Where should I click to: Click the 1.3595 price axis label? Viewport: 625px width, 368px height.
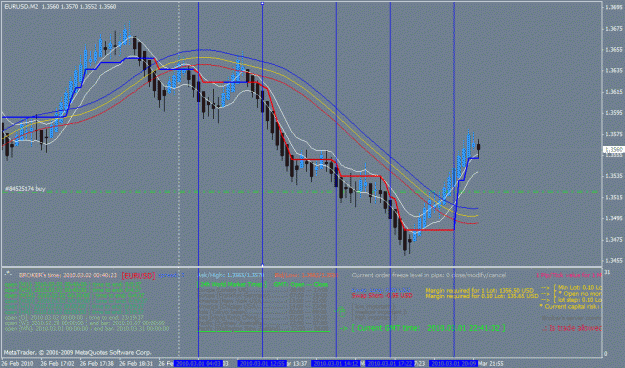(614, 113)
